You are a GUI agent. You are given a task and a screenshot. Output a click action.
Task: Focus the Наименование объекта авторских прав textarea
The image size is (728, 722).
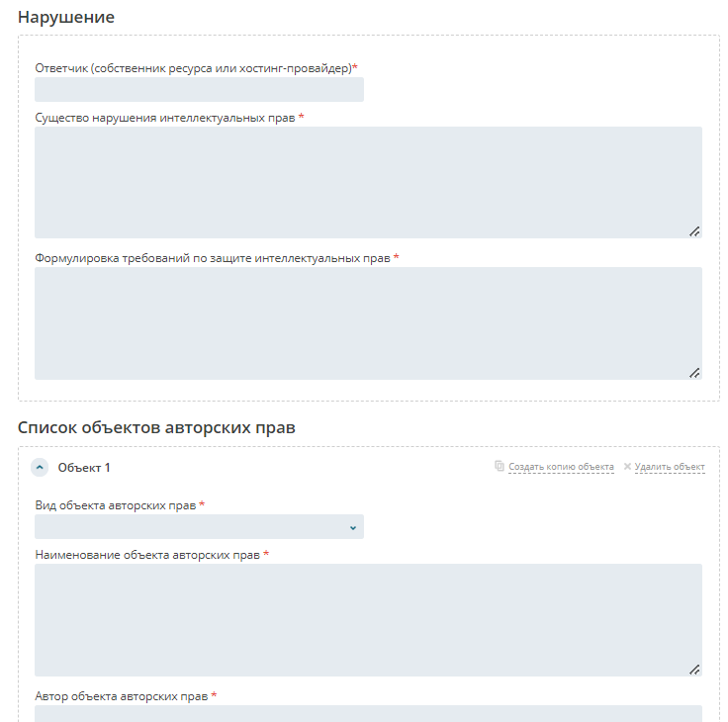tap(368, 620)
